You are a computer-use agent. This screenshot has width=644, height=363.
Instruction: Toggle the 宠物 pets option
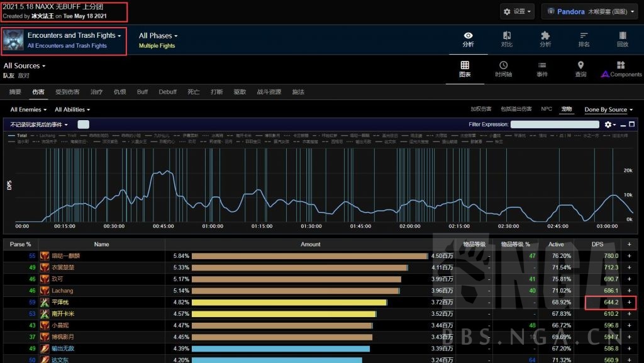(x=567, y=109)
